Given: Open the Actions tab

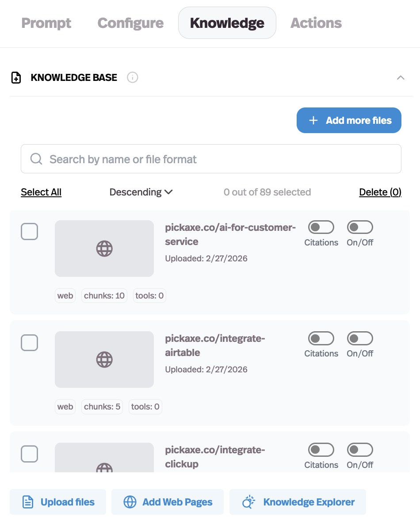Looking at the screenshot, I should (316, 23).
